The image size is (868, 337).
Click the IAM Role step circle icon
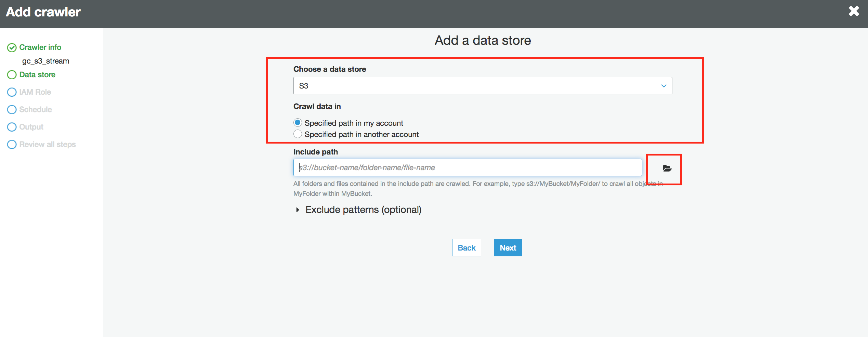click(12, 92)
